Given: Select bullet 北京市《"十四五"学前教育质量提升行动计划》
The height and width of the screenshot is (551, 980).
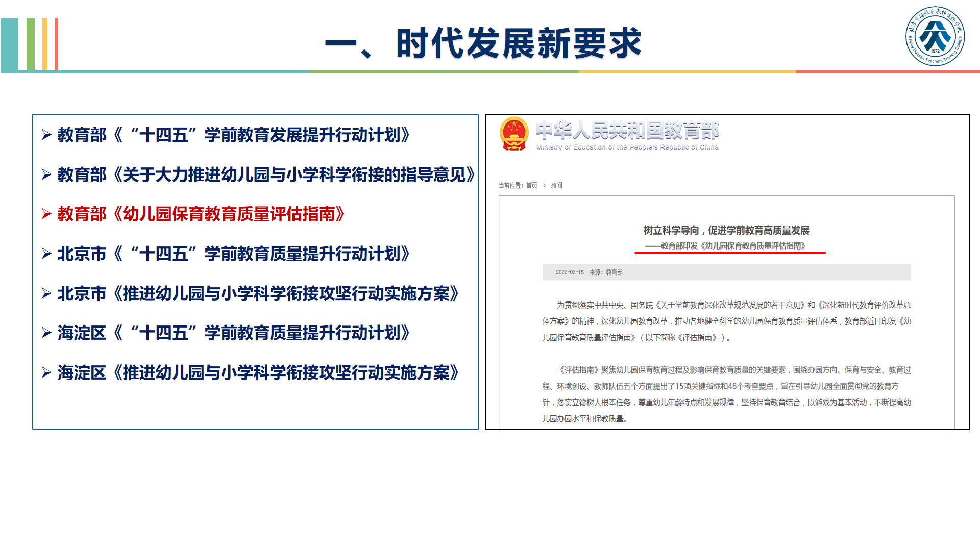Looking at the screenshot, I should [x=234, y=254].
